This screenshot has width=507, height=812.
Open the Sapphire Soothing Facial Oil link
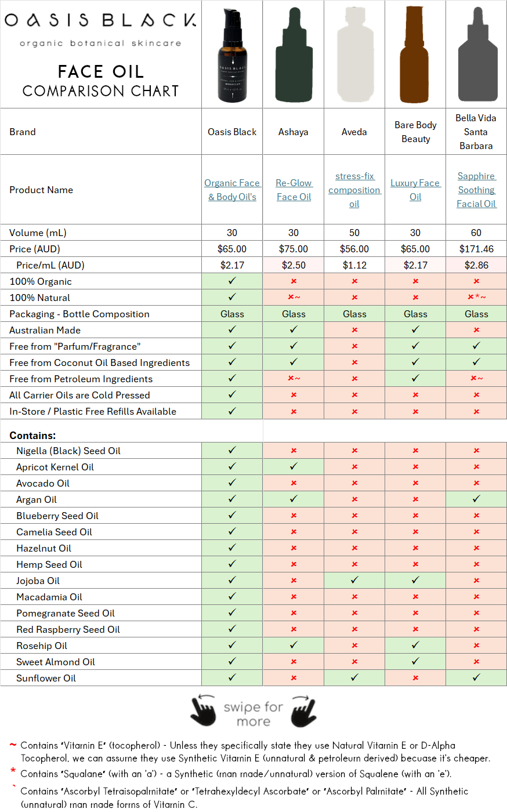476,190
